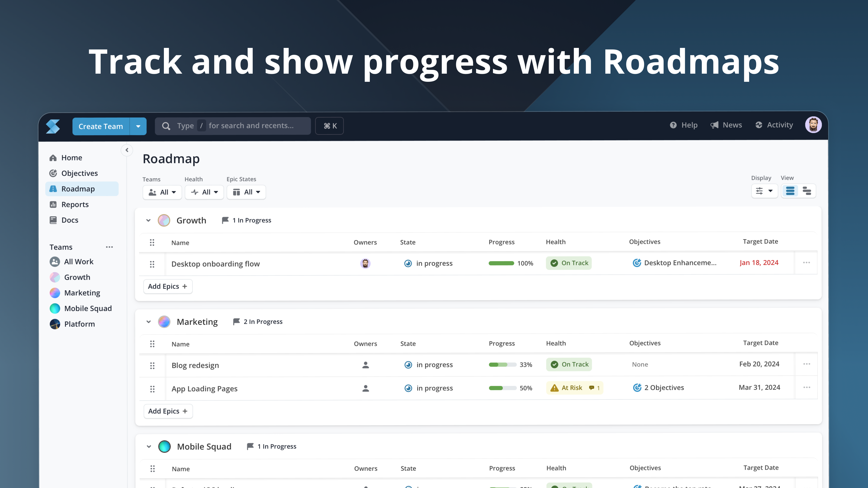Click Feb 20, 2024 target date

point(759,364)
